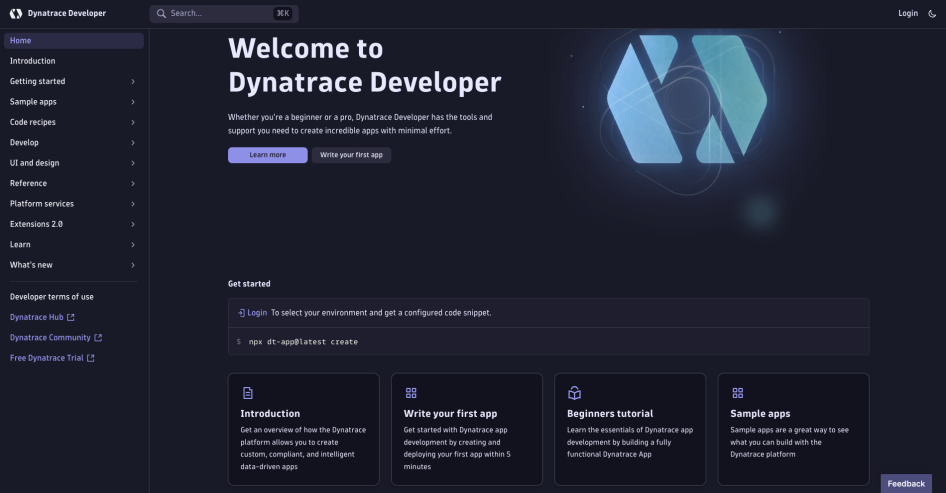Open the Sample apps card title
The image size is (946, 493).
point(760,414)
